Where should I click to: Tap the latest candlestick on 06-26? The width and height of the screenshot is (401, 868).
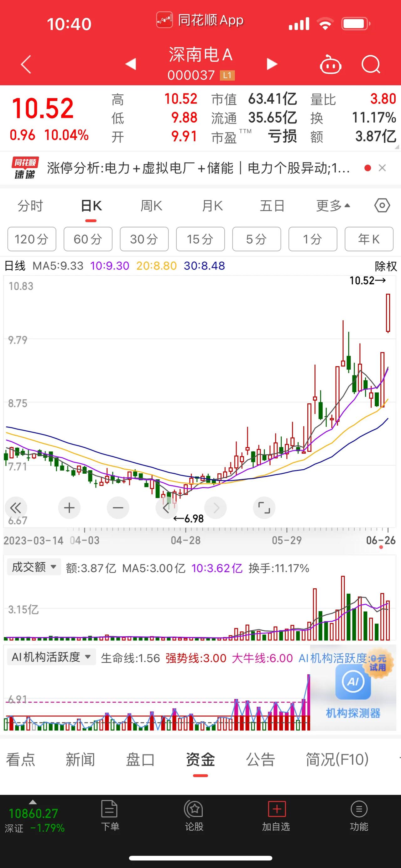[x=388, y=313]
